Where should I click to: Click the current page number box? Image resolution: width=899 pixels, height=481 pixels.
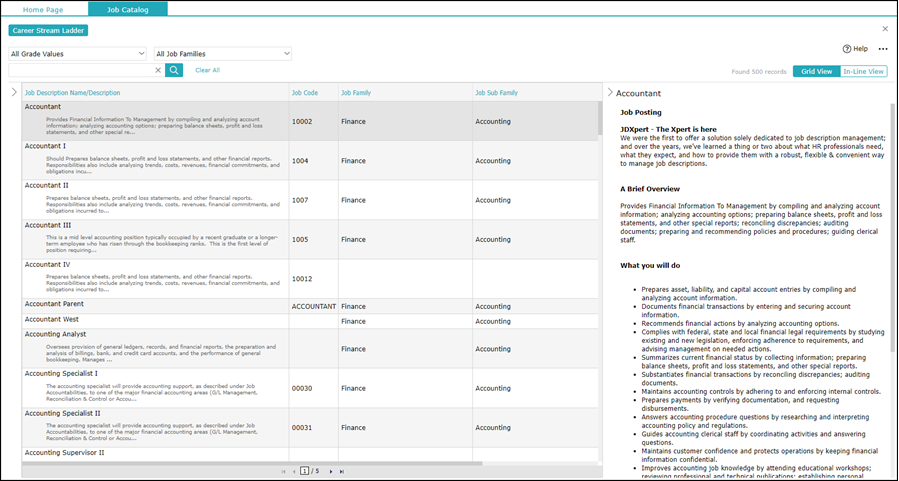tap(305, 471)
